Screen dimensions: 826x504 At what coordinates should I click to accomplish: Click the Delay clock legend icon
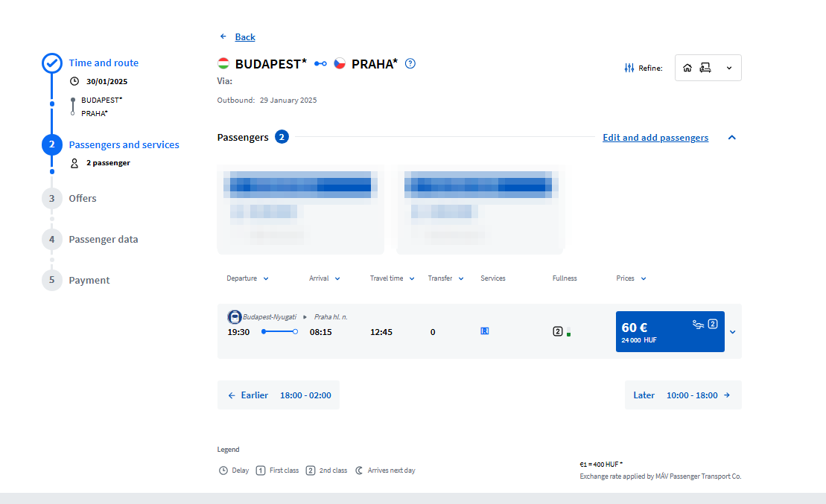[x=223, y=470]
